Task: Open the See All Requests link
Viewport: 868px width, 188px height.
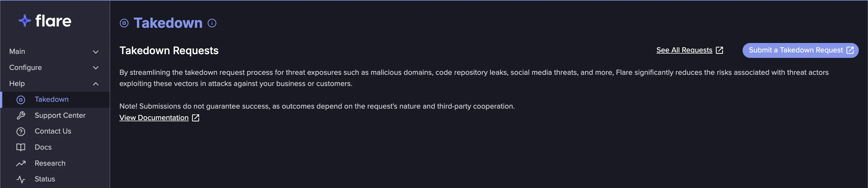Action: tap(684, 50)
